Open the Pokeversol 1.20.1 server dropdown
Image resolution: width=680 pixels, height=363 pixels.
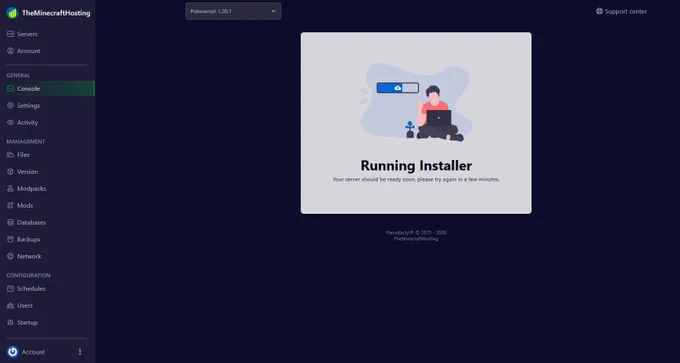point(233,11)
